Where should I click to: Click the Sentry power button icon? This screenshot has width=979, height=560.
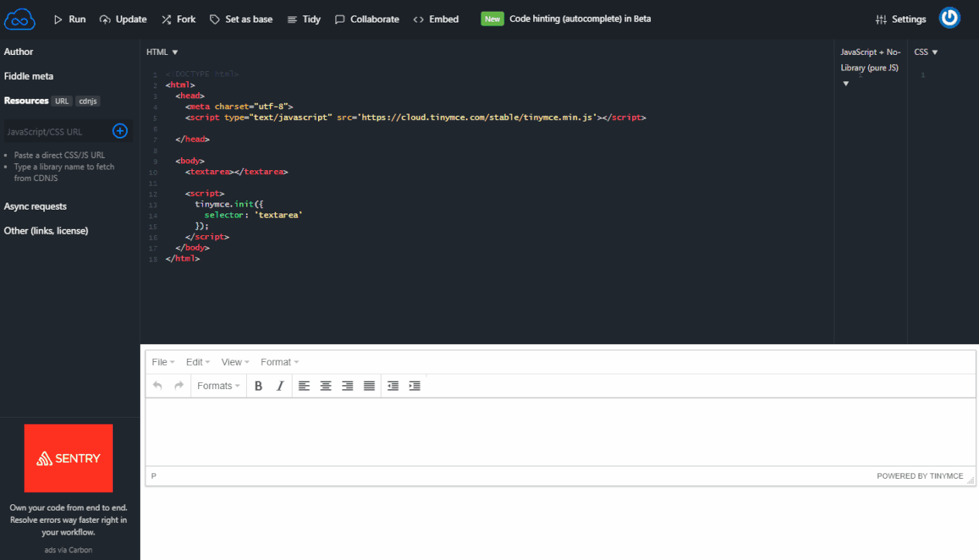(950, 18)
